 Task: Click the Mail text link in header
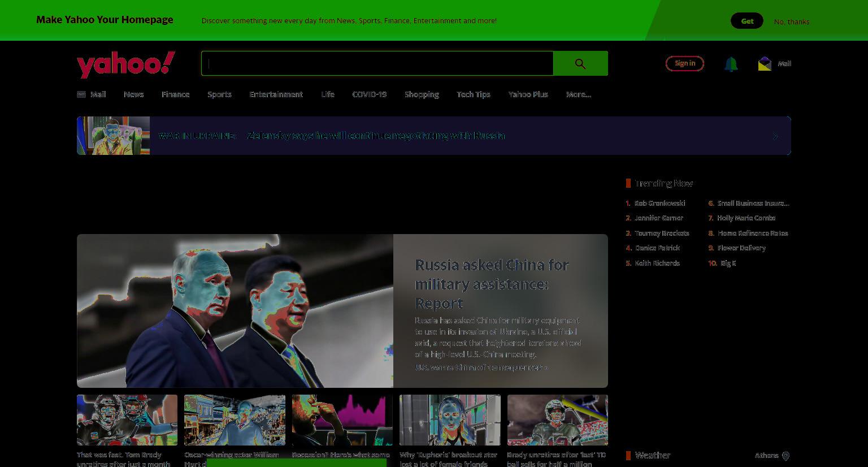tap(784, 63)
